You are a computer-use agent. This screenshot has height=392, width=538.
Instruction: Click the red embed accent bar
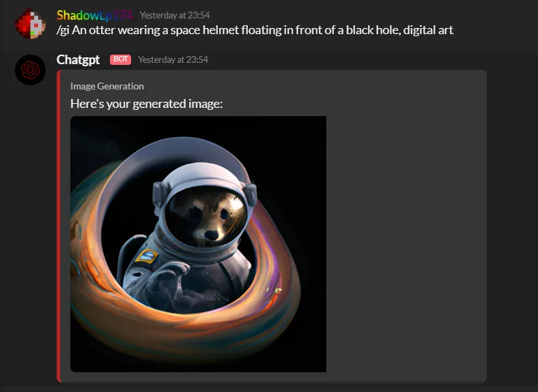point(59,226)
